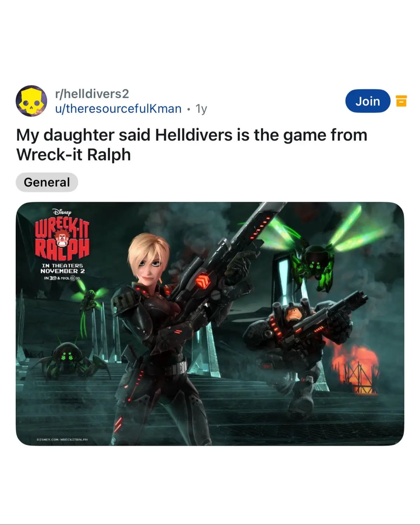
Task: Tap Ralph's face inside the movie logo
Action: click(x=62, y=239)
